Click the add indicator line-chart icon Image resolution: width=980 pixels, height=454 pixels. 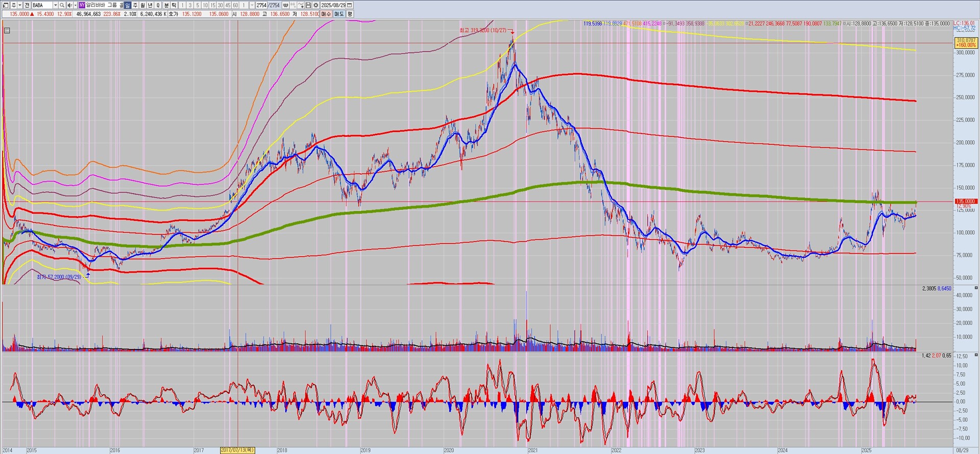point(301,5)
